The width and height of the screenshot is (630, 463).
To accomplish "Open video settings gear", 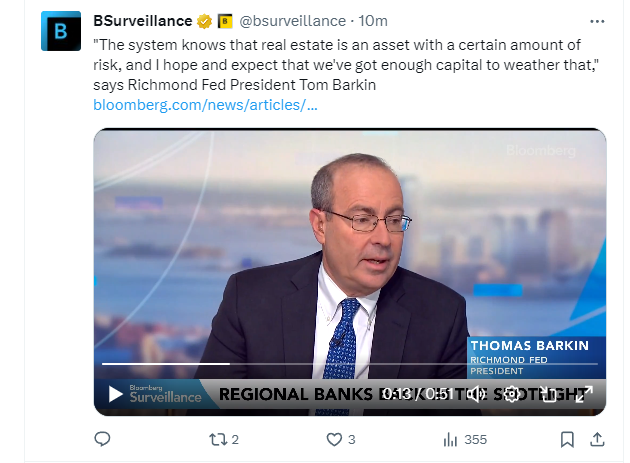I will [x=511, y=394].
